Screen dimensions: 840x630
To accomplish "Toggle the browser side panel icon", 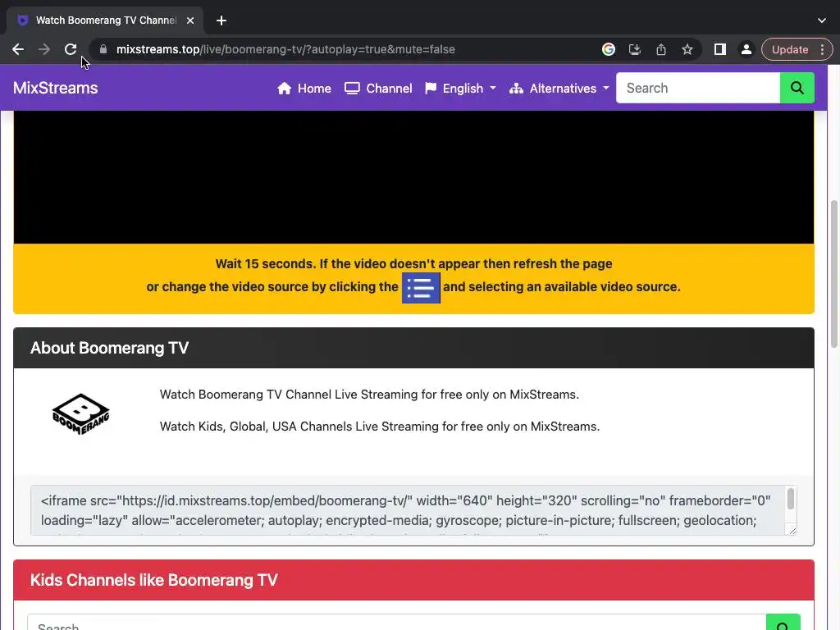I will point(720,49).
